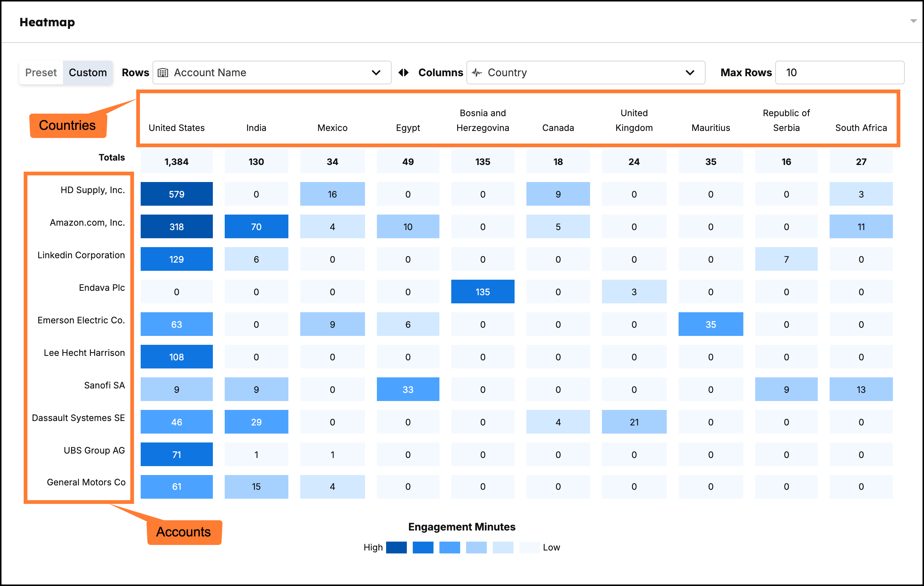Click the 129 cell for Linkedin Corporation
Screen dimensions: 924x586
point(177,259)
